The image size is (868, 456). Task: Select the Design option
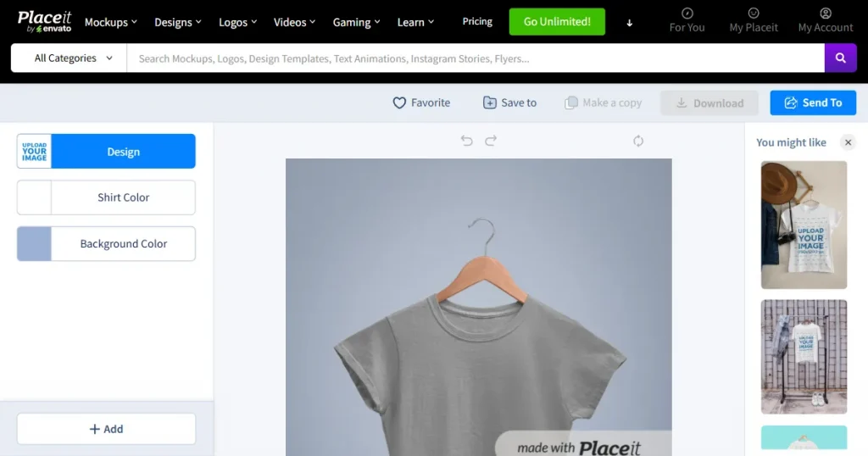coord(106,151)
